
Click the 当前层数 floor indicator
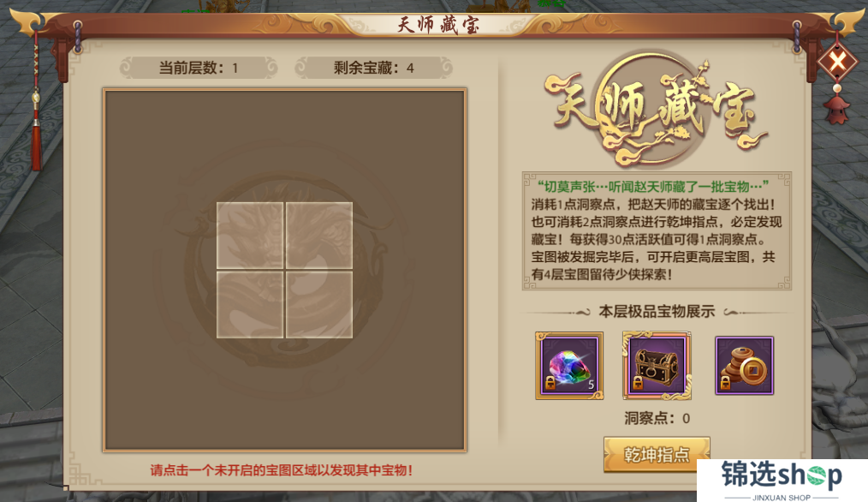[199, 69]
